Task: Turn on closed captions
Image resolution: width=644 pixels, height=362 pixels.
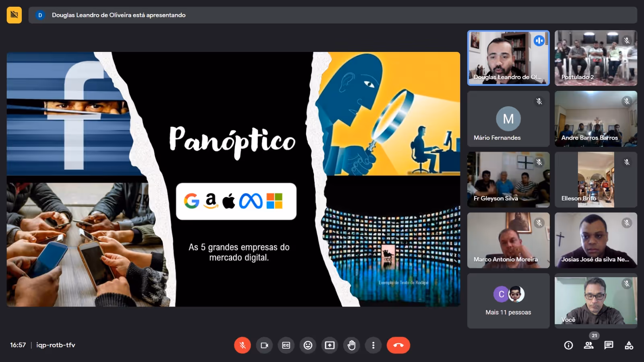Action: tap(286, 345)
